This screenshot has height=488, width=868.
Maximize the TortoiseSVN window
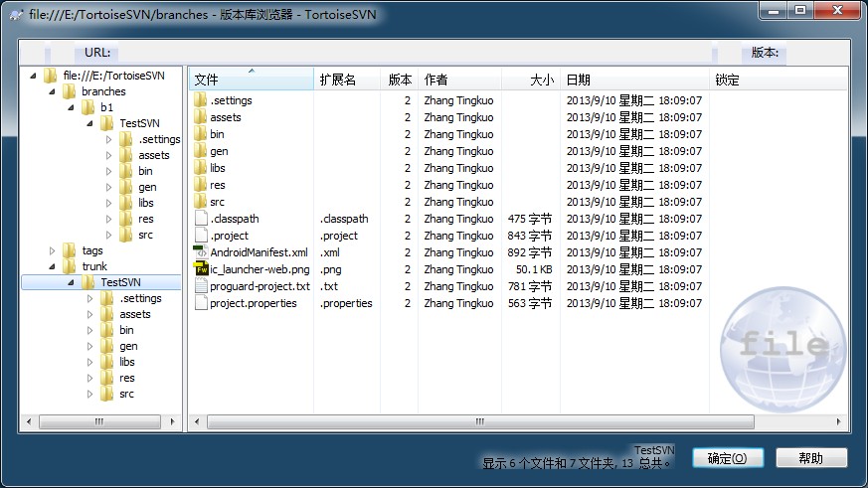click(x=800, y=11)
